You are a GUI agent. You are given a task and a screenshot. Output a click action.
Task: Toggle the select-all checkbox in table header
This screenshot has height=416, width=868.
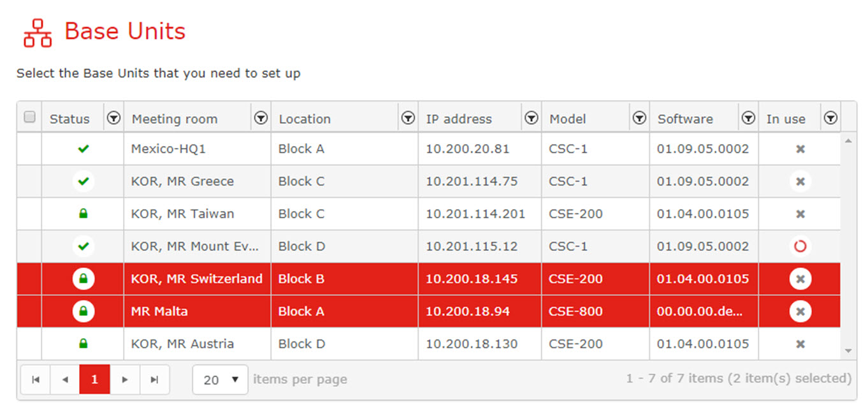click(x=29, y=117)
